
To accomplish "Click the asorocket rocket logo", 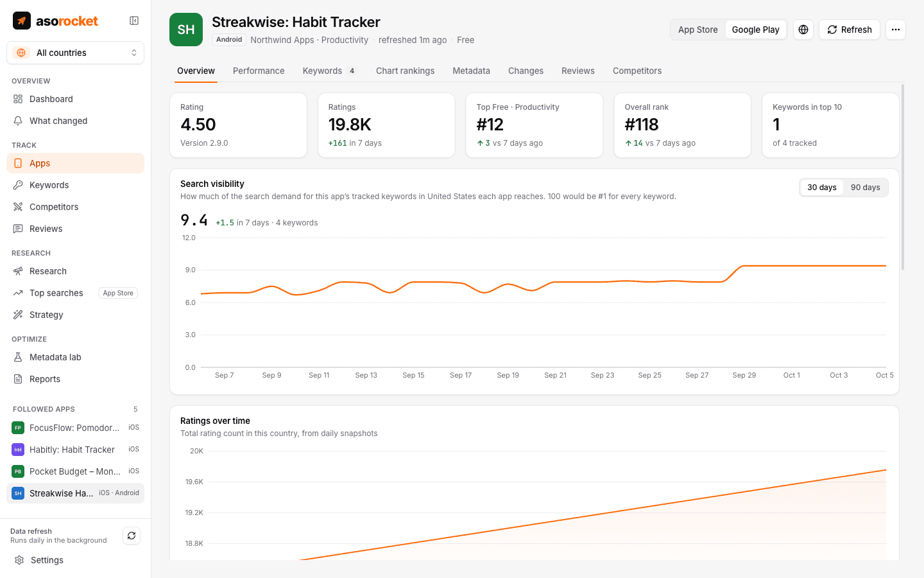I will [x=22, y=21].
